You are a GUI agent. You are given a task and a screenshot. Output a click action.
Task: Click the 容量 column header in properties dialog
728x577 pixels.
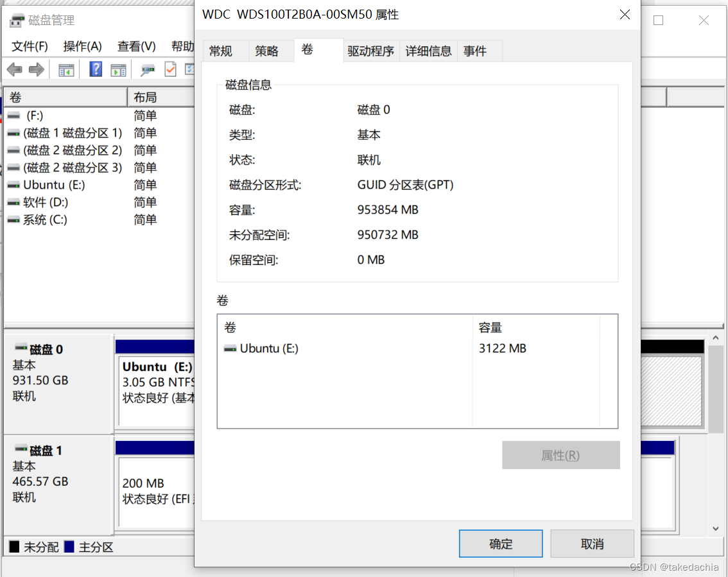pos(536,328)
